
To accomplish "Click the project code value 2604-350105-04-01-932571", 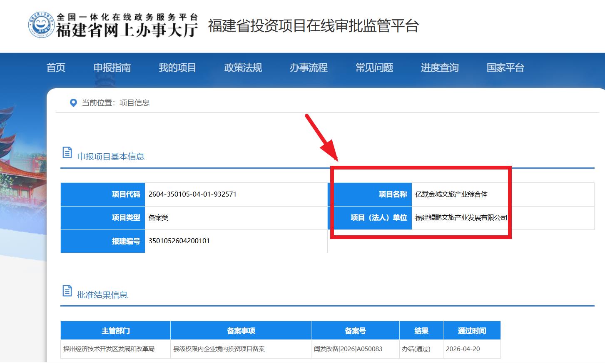I will coord(192,194).
